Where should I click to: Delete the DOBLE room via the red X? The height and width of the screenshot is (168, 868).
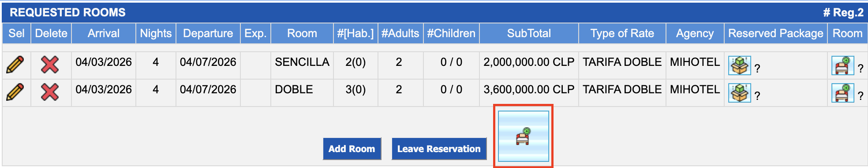point(50,92)
